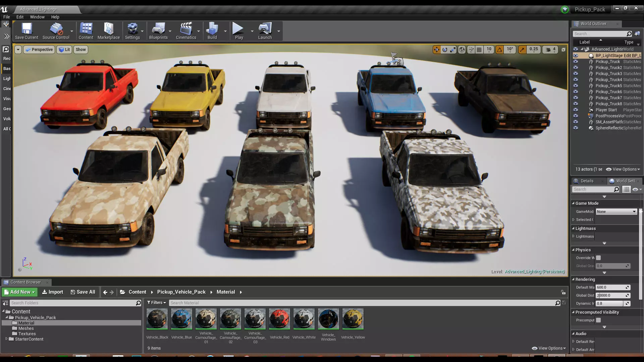Expand the Modes panel chevron arrows
The width and height of the screenshot is (644, 362).
(x=6, y=36)
